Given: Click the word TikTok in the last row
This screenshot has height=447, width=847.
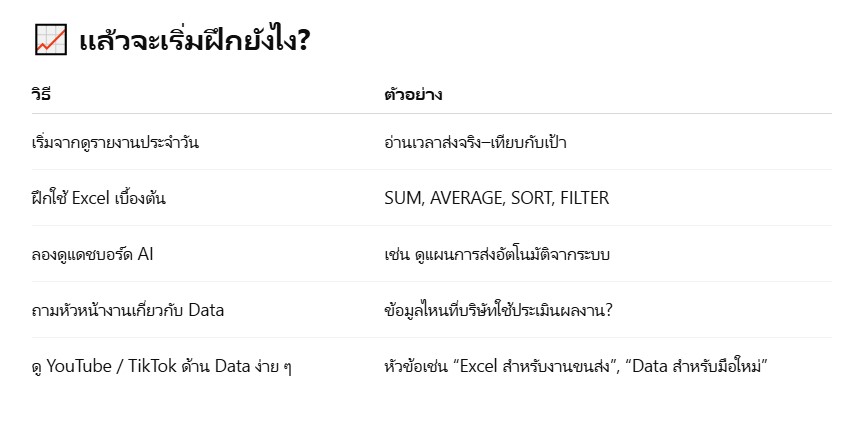Looking at the screenshot, I should coord(152,366).
